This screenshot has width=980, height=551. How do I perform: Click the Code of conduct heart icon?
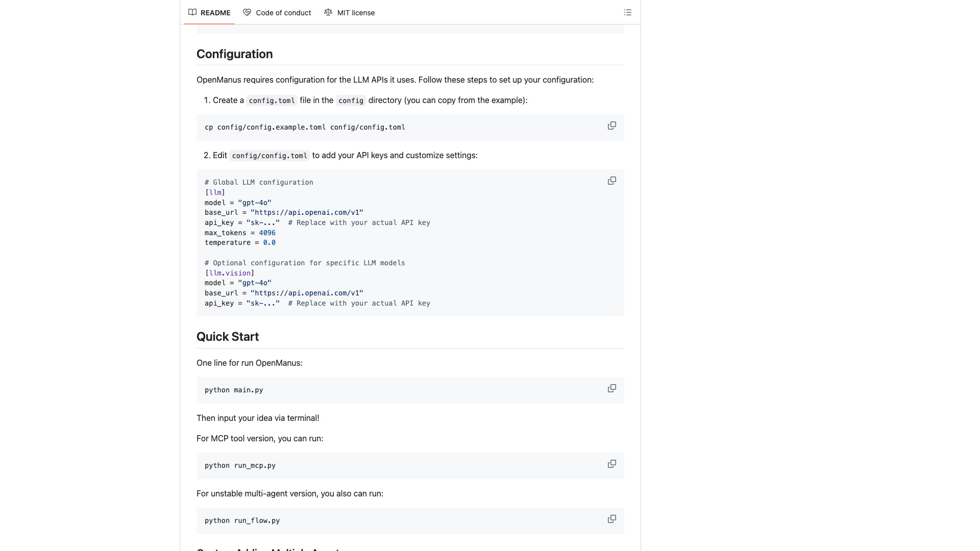coord(247,12)
